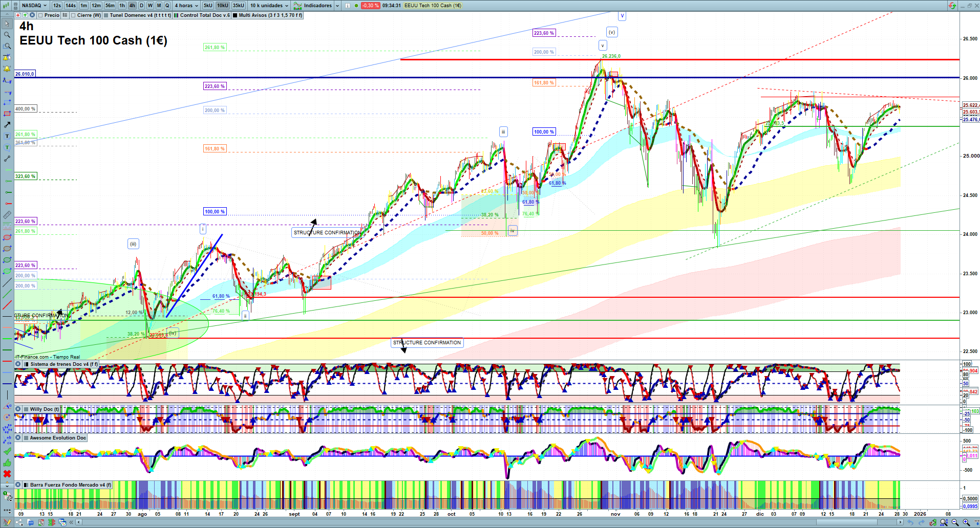The width and height of the screenshot is (980, 528).
Task: Click the blue X icon before Precio
Action: 32,15
